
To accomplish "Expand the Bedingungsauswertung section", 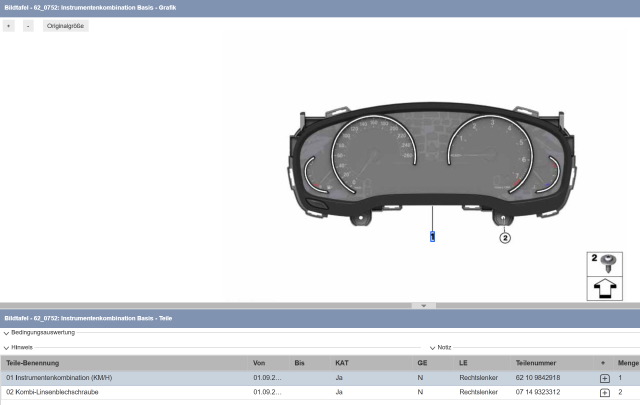I will 39,333.
